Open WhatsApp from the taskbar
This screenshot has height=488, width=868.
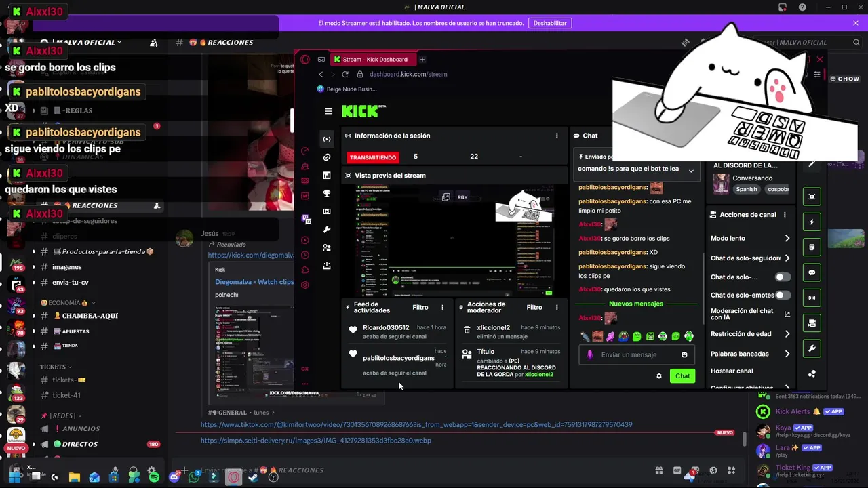click(194, 476)
